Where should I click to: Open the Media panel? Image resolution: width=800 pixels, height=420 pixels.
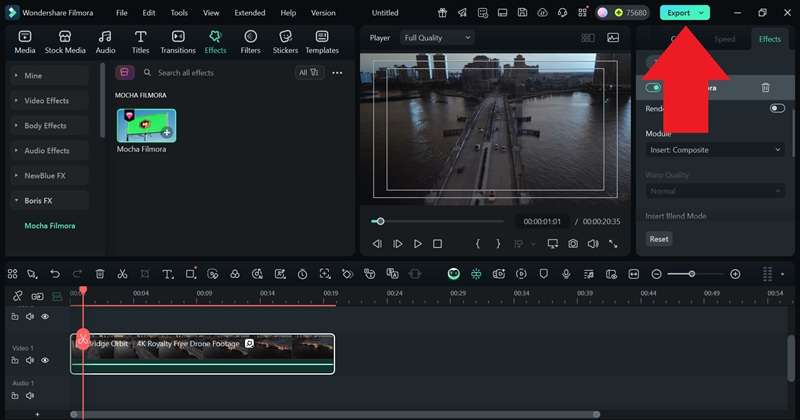tap(24, 42)
